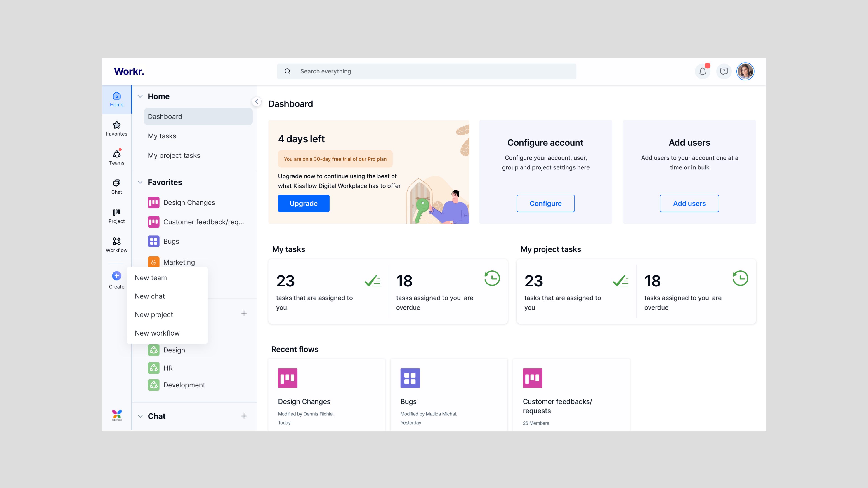868x488 pixels.
Task: Collapse the Favorites section chevron
Action: coord(140,182)
